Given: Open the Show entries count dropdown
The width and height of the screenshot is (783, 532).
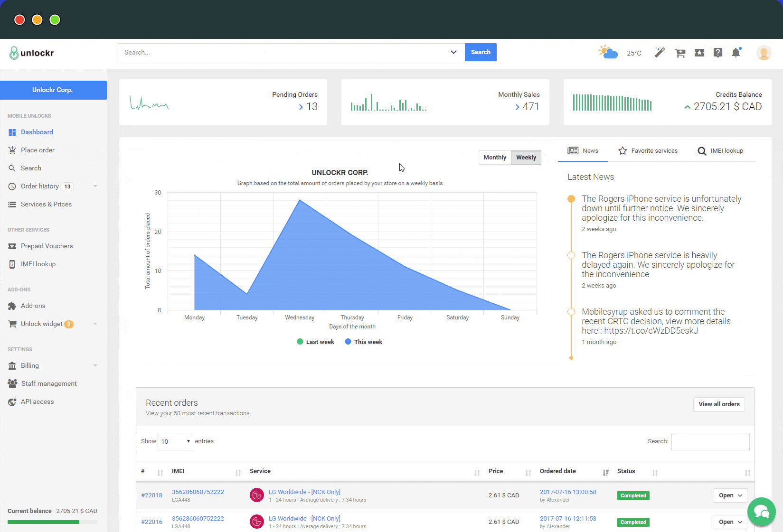Looking at the screenshot, I should 175,441.
